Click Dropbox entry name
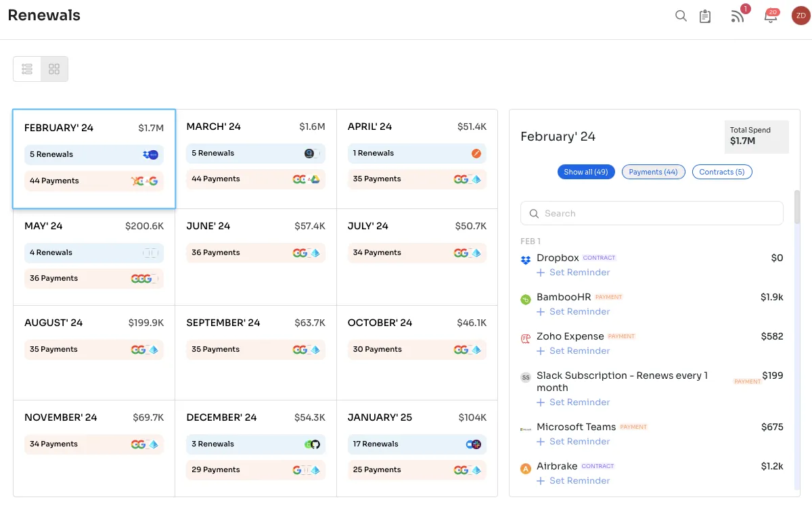Screen dimensions: 812x508 (x=558, y=258)
